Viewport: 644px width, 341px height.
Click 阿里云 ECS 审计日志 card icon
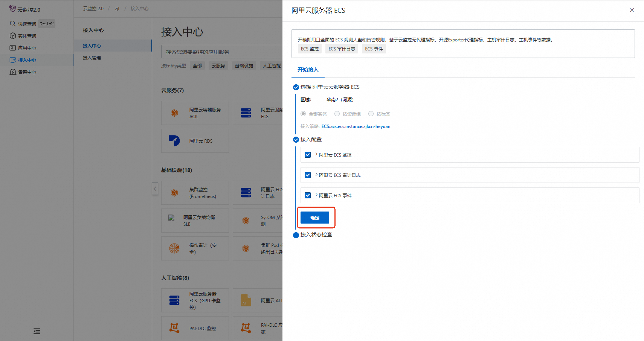tap(246, 193)
